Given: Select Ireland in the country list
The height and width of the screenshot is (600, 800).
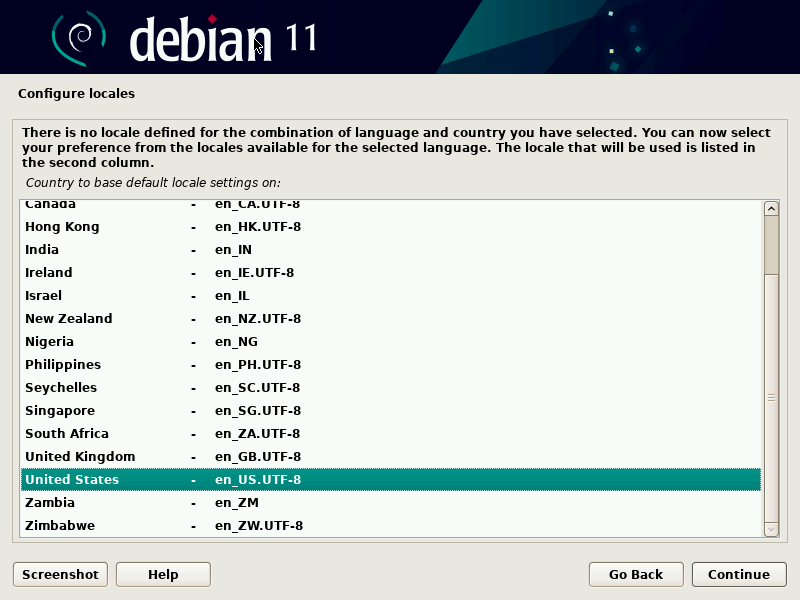Looking at the screenshot, I should click(x=49, y=273).
